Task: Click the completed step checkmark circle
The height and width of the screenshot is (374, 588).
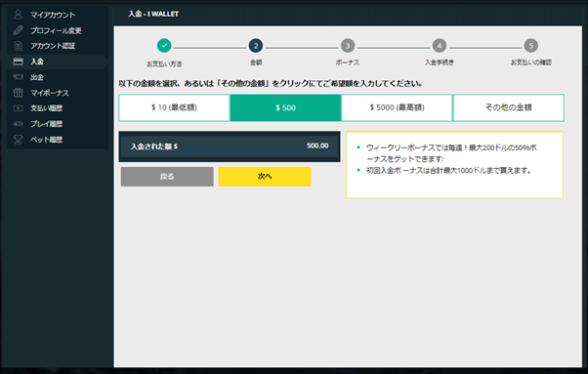Action: [x=164, y=45]
